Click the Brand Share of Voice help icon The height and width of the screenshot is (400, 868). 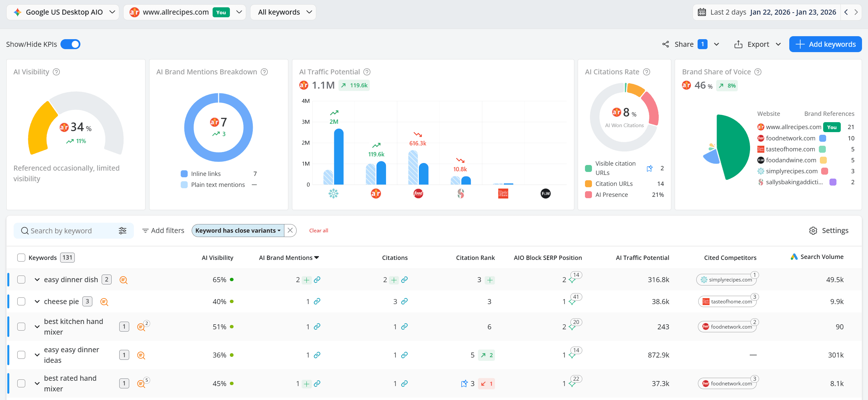coord(758,72)
